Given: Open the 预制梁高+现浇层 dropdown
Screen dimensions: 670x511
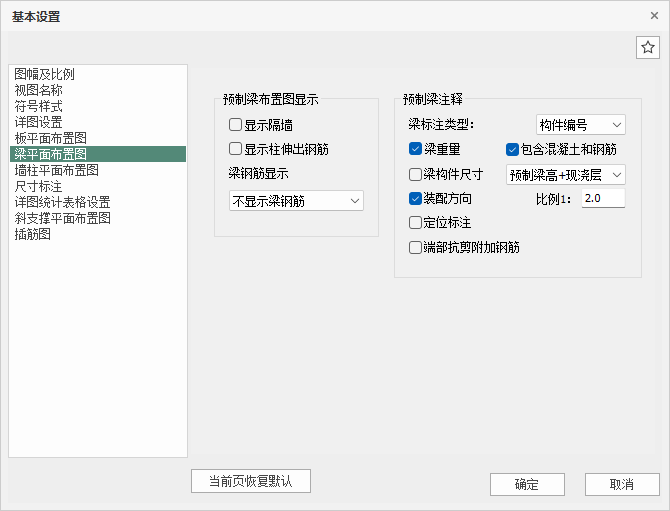Looking at the screenshot, I should coord(565,175).
